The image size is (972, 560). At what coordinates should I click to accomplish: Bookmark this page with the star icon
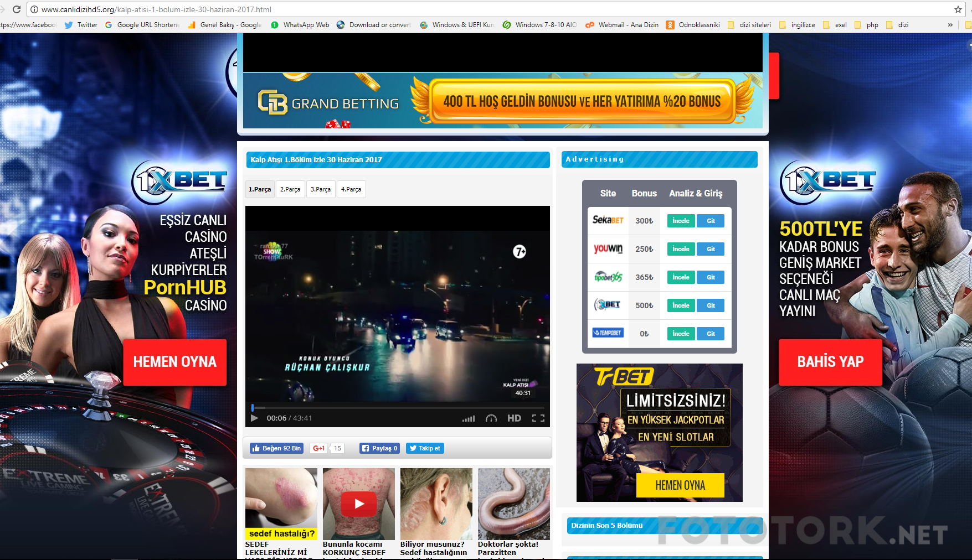(x=958, y=9)
